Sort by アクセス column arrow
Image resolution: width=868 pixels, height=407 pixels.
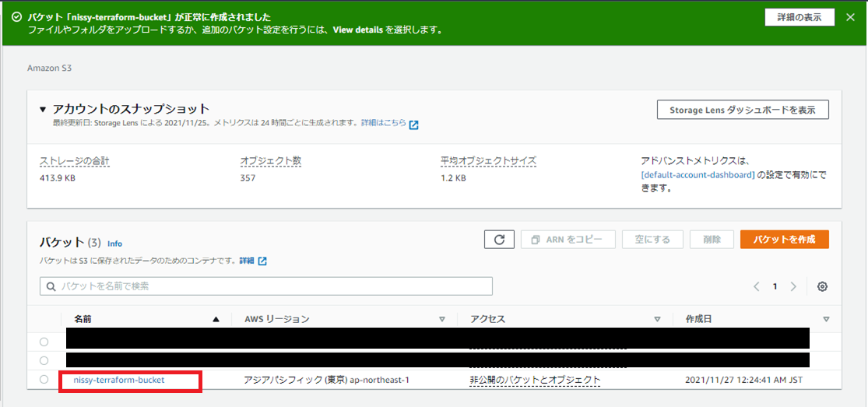(657, 319)
